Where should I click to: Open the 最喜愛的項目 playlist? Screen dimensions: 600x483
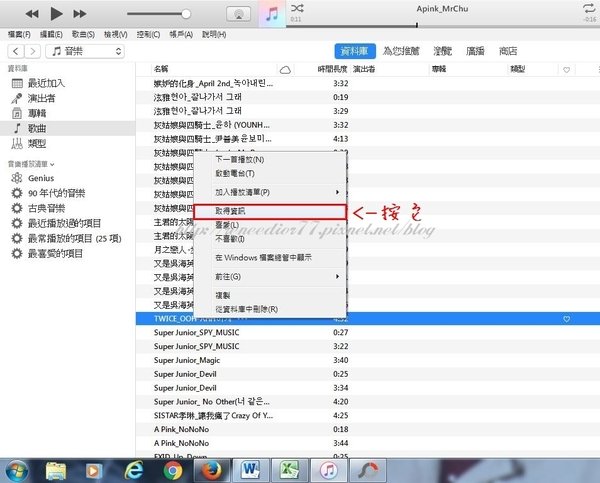[67, 253]
